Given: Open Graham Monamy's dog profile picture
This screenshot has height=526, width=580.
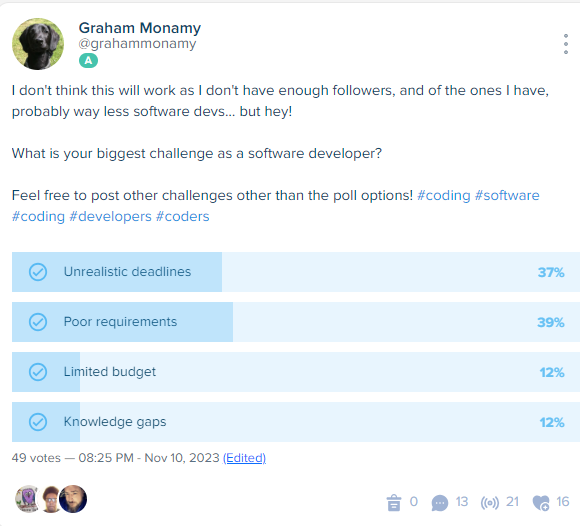Looking at the screenshot, I should (38, 44).
